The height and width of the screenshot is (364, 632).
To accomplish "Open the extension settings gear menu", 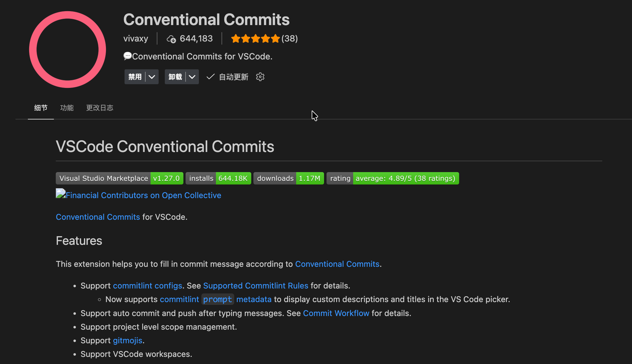I will pyautogui.click(x=260, y=77).
